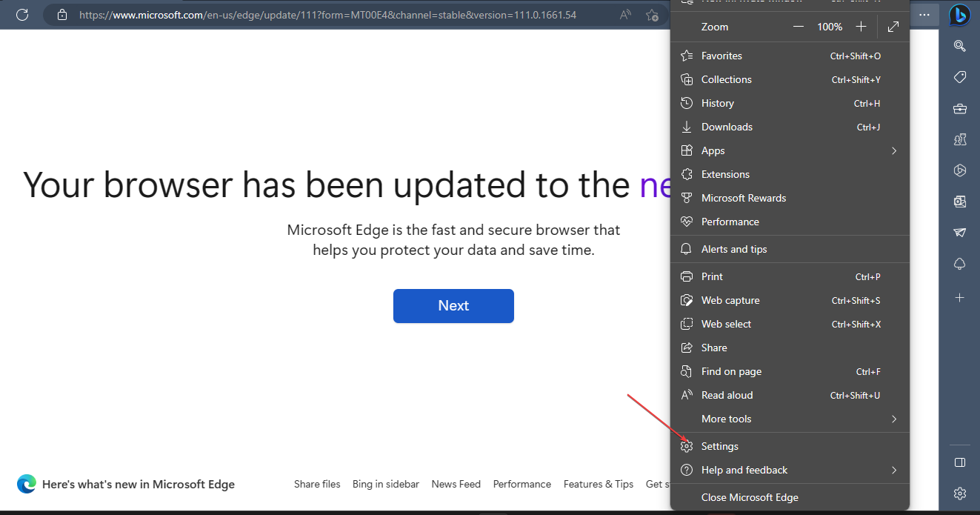Screen dimensions: 980x515
Task: Open the shopping tag sidebar icon
Action: coord(959,77)
